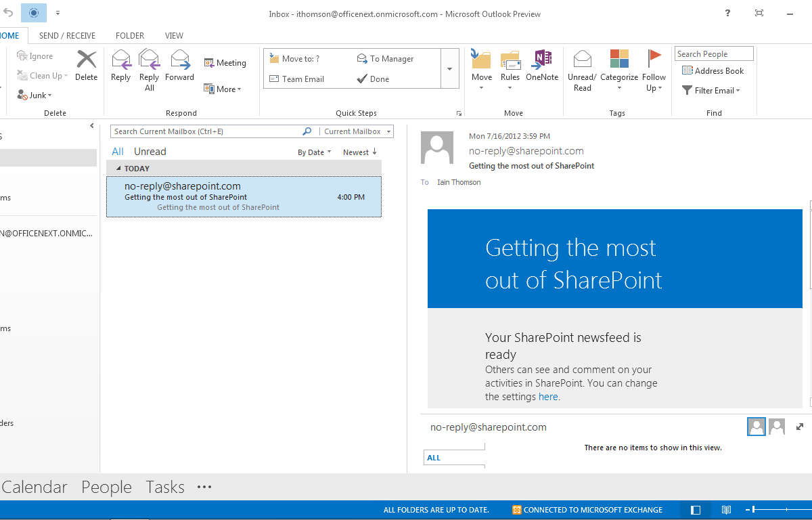Click the Meeting reply icon
The height and width of the screenshot is (520, 812).
(225, 63)
